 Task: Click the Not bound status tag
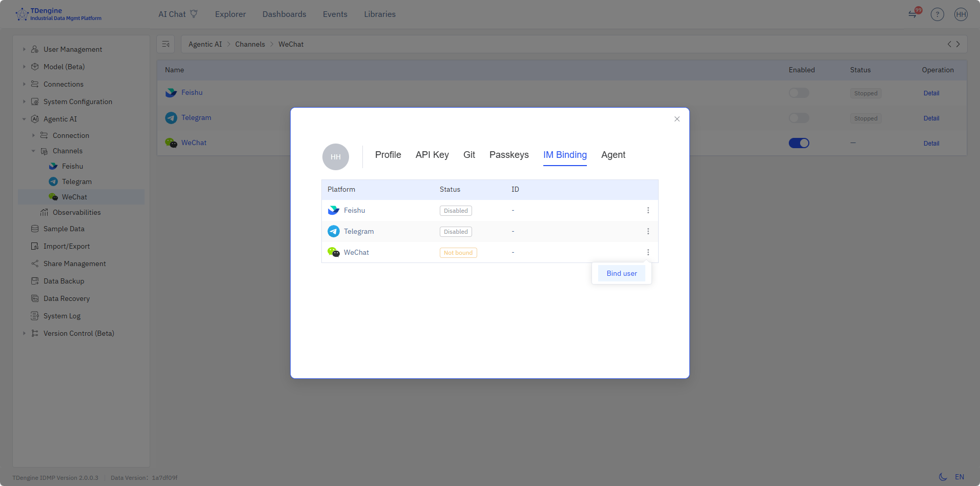(458, 253)
